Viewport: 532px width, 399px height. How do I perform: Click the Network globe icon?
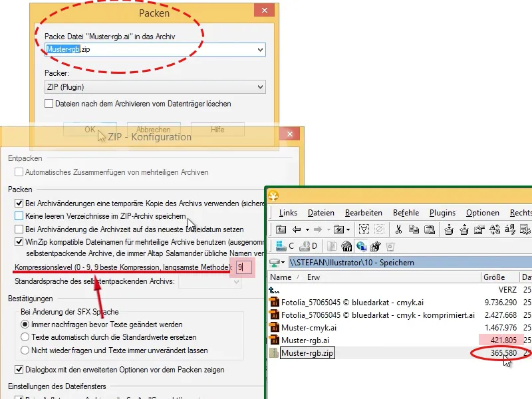[x=361, y=246]
